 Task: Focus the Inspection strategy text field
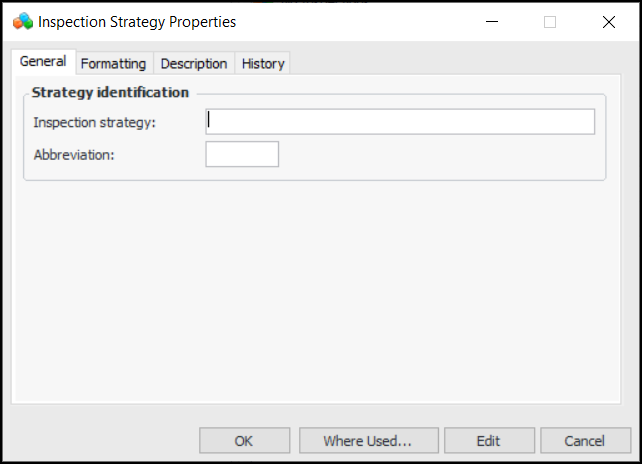click(x=400, y=122)
